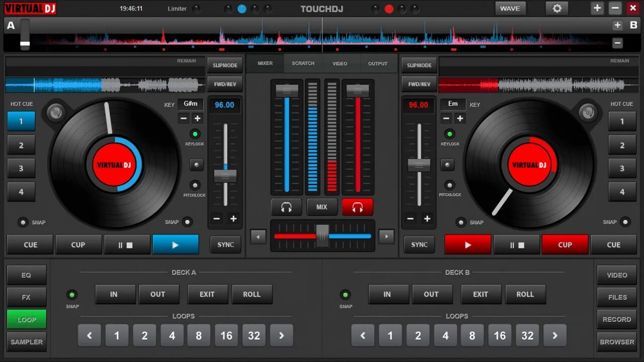The width and height of the screenshot is (644, 362).
Task: Switch to the Video tab
Action: coord(340,63)
